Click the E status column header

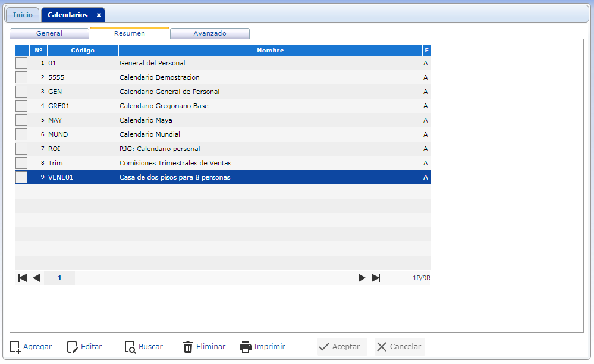tap(426, 51)
